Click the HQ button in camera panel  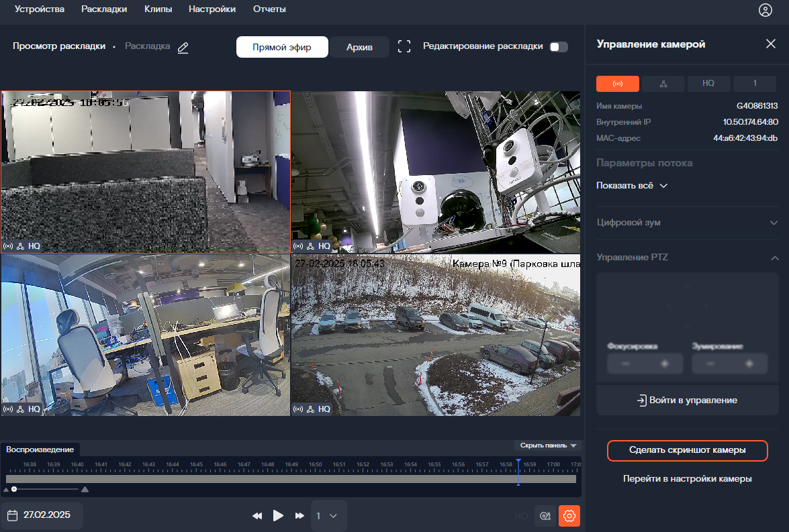pos(708,83)
